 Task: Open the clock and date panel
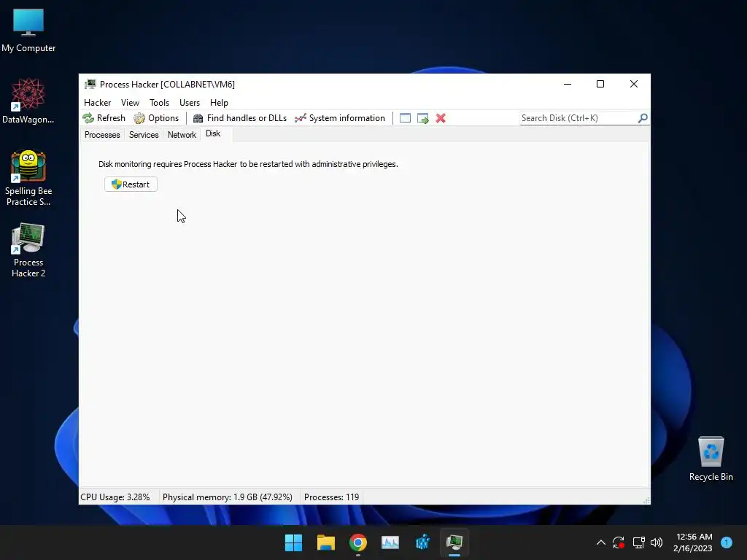[694, 542]
